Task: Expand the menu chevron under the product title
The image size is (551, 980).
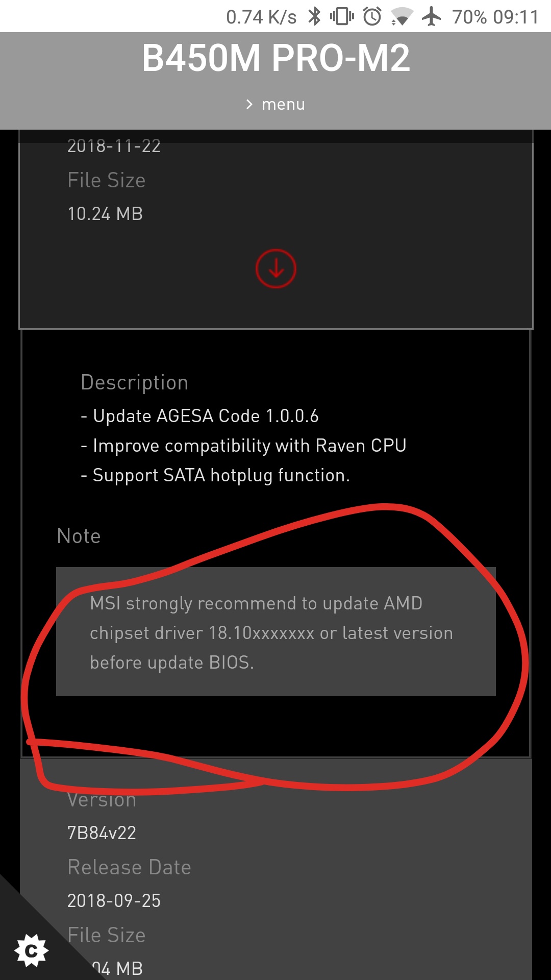Action: tap(249, 104)
